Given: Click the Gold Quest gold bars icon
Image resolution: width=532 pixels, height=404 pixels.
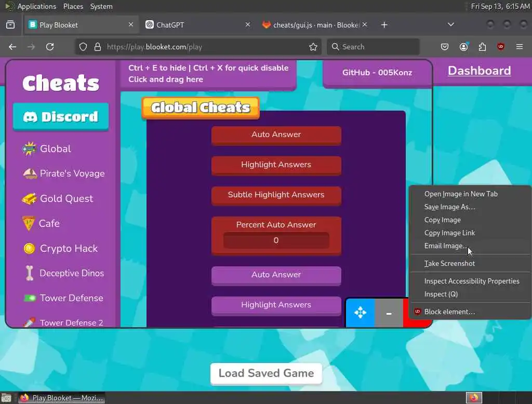Looking at the screenshot, I should click(29, 199).
